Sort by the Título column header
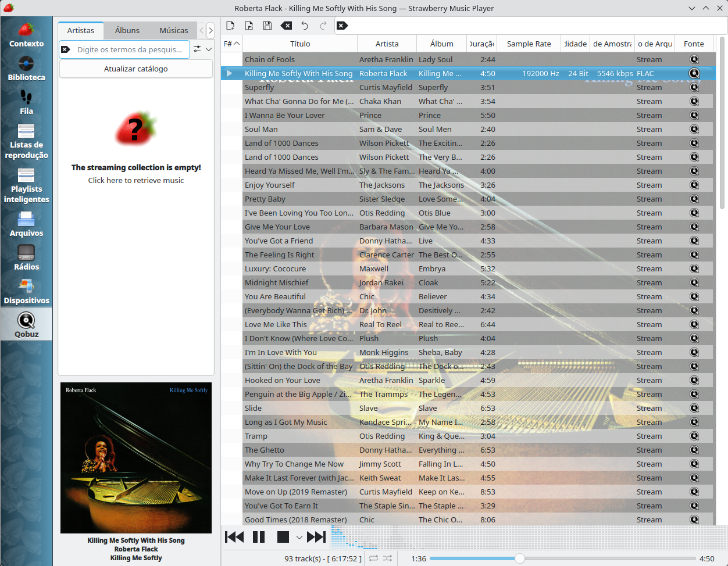This screenshot has height=566, width=728. pos(300,44)
